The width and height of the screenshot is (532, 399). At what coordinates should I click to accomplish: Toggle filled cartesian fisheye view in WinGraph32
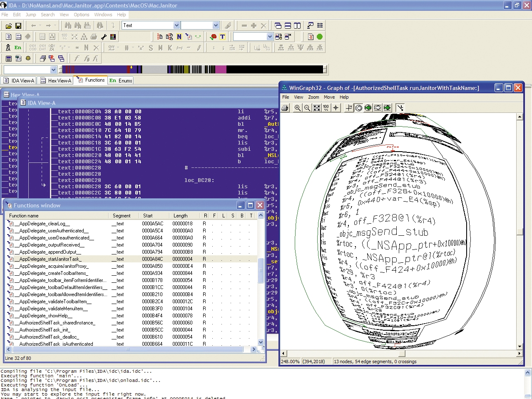coord(387,108)
